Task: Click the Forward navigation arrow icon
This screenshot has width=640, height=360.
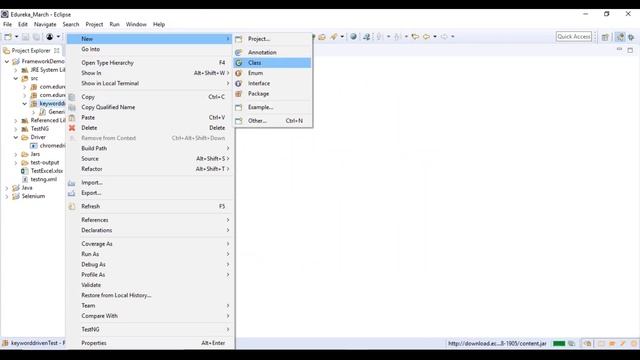Action: [444, 37]
